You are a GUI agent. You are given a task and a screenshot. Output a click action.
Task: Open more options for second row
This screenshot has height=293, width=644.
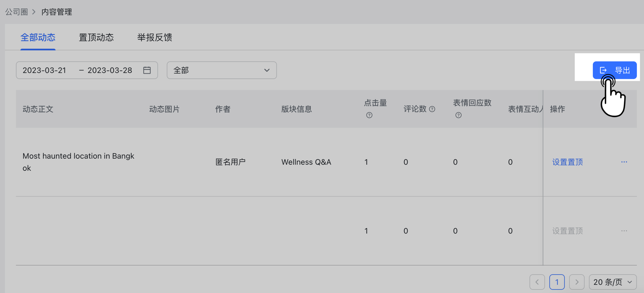point(624,231)
